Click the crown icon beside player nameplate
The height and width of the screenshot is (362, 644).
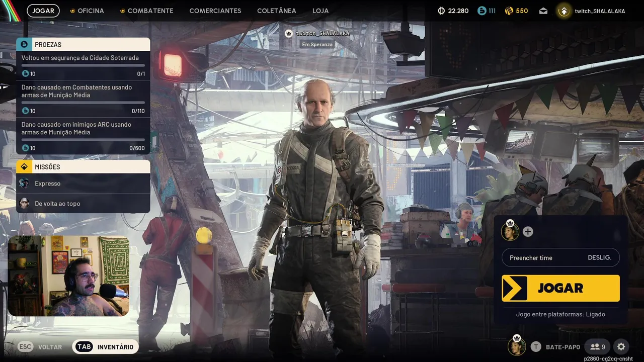coord(289,33)
